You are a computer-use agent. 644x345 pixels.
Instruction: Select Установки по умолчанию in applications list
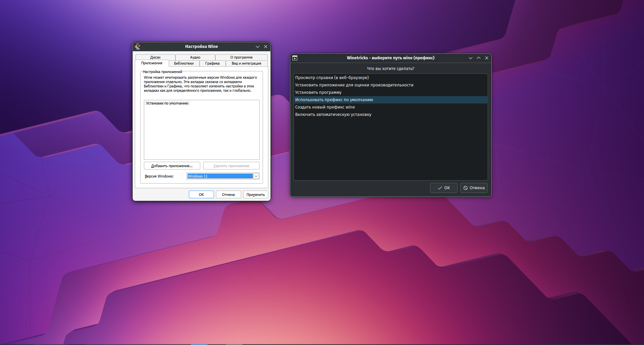point(167,103)
